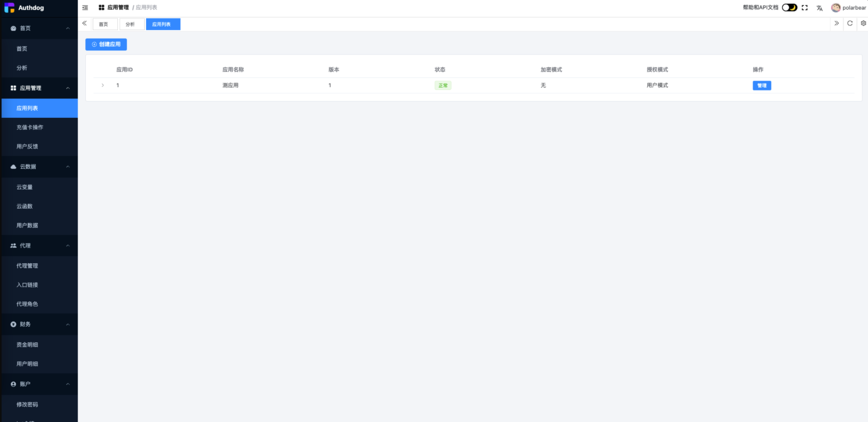Select 应用列表 in the sidebar menu

[40, 108]
